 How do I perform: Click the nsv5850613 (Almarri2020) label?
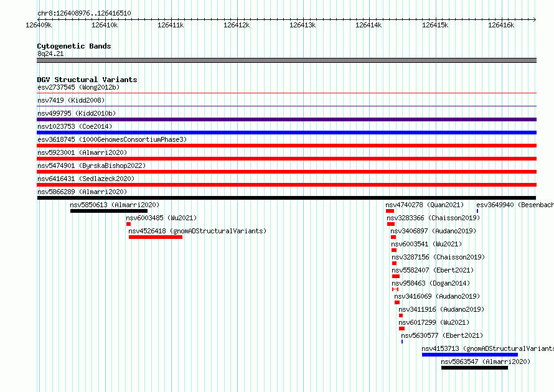115,205
